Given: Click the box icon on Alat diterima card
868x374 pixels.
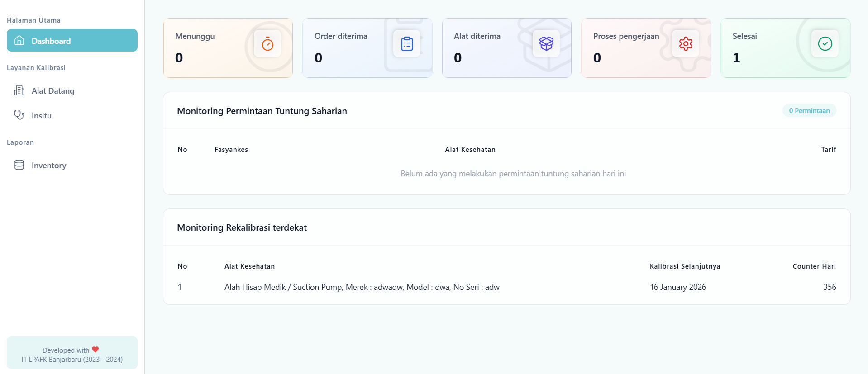Looking at the screenshot, I should click(x=546, y=43).
